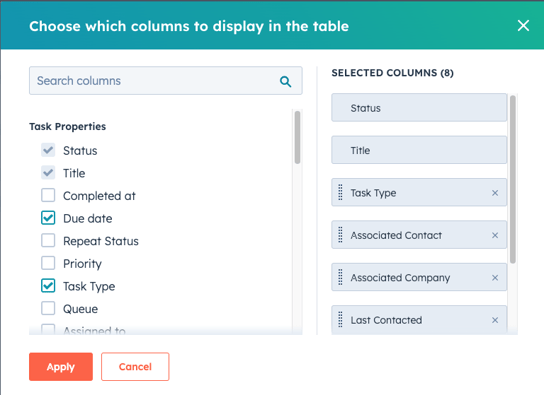Select the Title selected column item
Image resolution: width=544 pixels, height=395 pixels.
[419, 150]
